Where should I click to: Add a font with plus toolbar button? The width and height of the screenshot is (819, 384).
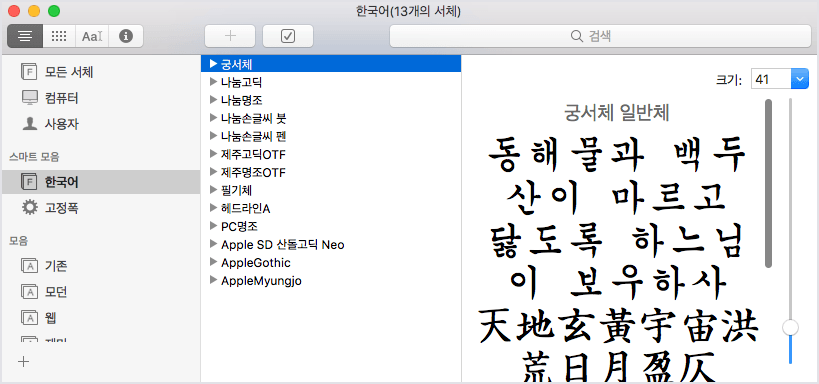pos(230,36)
